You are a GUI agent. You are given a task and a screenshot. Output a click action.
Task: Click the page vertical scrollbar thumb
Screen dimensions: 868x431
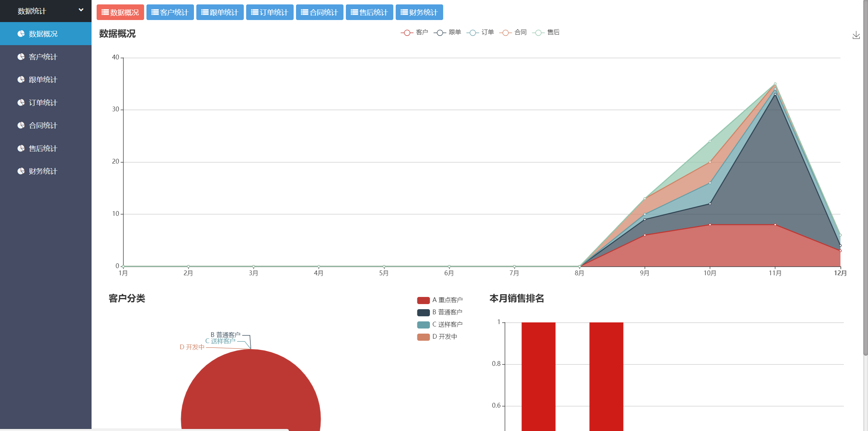click(865, 178)
